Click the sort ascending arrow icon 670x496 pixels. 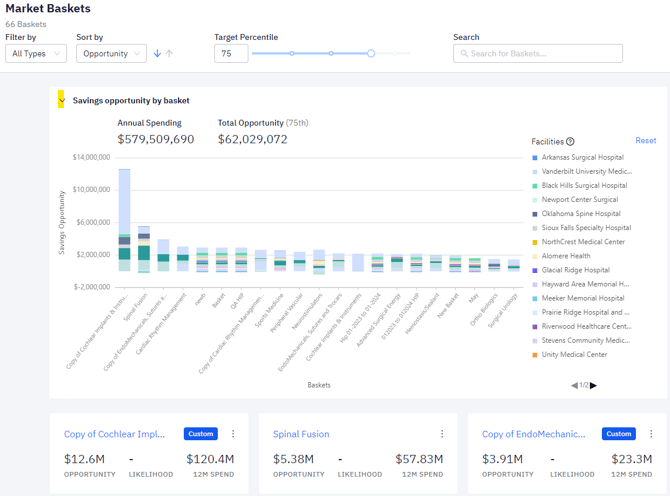169,54
